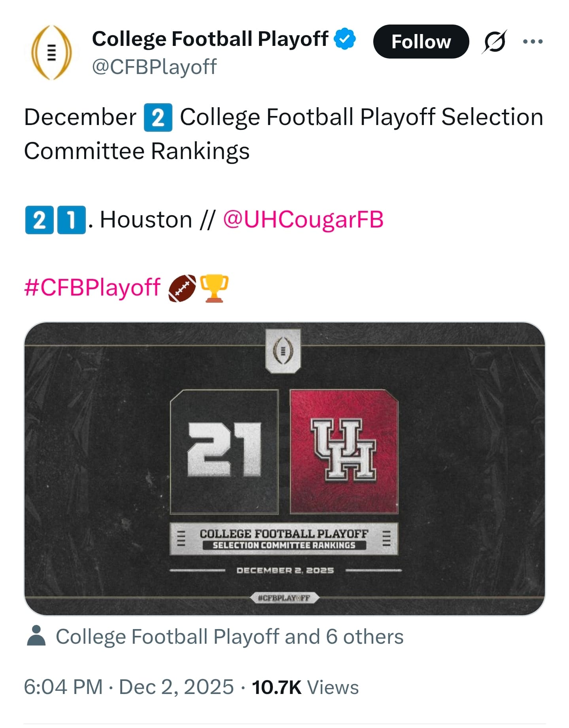Open the 6:04 PM Dec 2, 2025 timestamp
Screen dimensions: 569x728
tap(129, 687)
